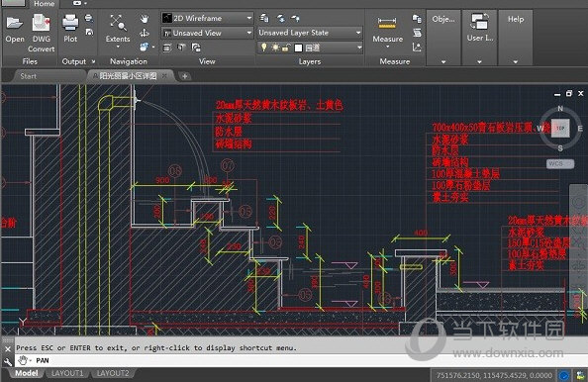
Task: Click the cube view icon in the View panel
Action: [181, 48]
